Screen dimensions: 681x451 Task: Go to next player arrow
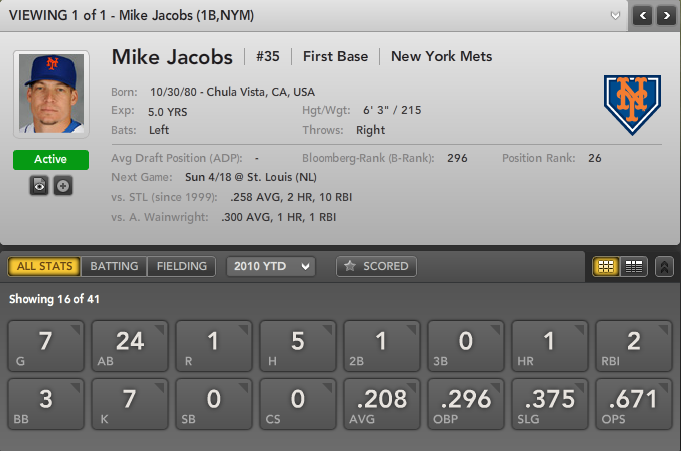663,16
